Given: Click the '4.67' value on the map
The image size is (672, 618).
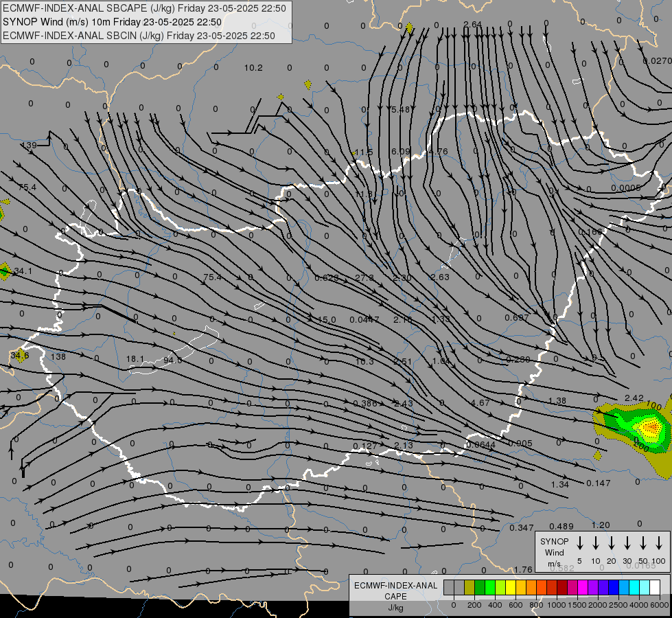Looking at the screenshot, I should [x=480, y=402].
